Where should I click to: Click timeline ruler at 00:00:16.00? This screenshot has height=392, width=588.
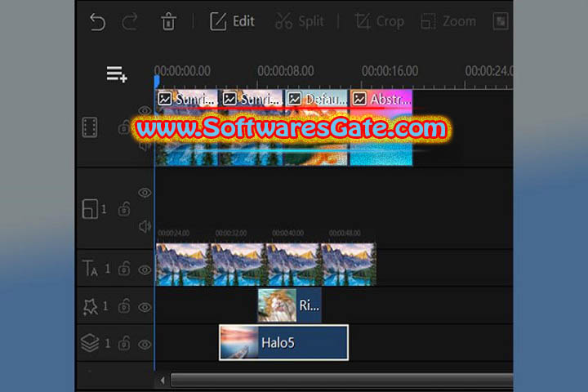click(390, 71)
